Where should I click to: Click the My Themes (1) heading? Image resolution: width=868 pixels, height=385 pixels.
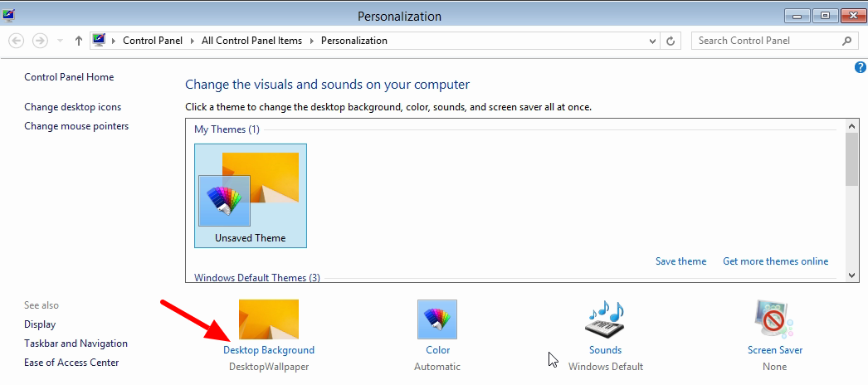pyautogui.click(x=227, y=129)
